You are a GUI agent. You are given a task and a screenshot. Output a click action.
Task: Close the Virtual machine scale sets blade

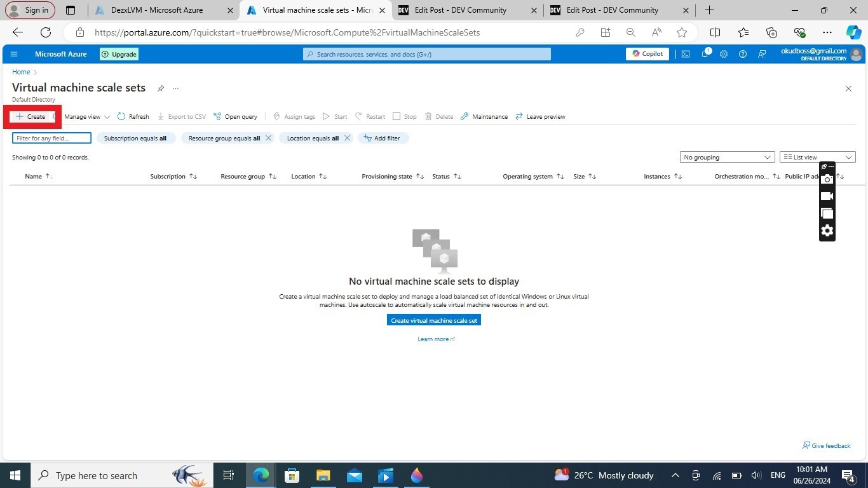848,88
